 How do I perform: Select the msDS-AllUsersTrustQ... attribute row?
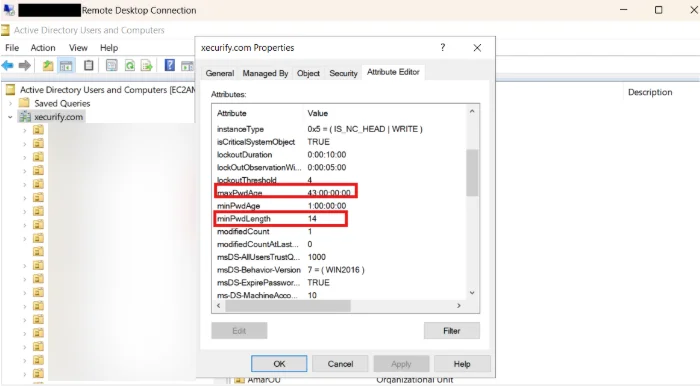340,257
